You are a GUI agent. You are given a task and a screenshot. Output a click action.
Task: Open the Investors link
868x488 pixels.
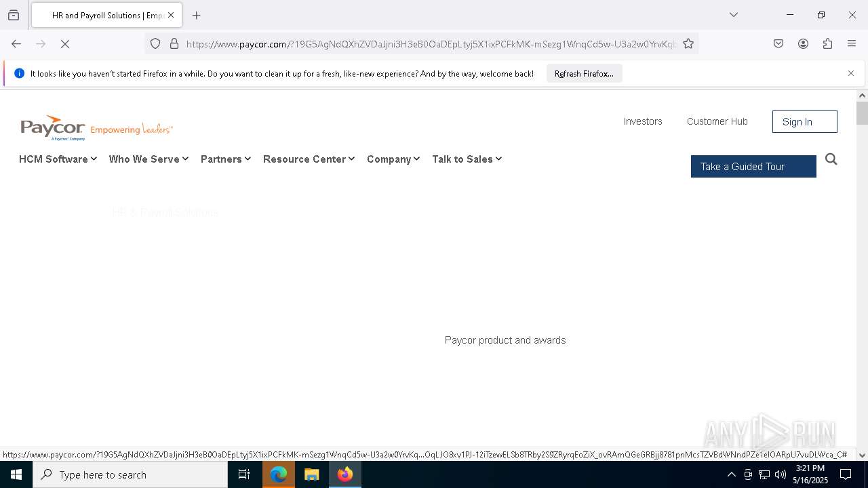click(x=643, y=121)
